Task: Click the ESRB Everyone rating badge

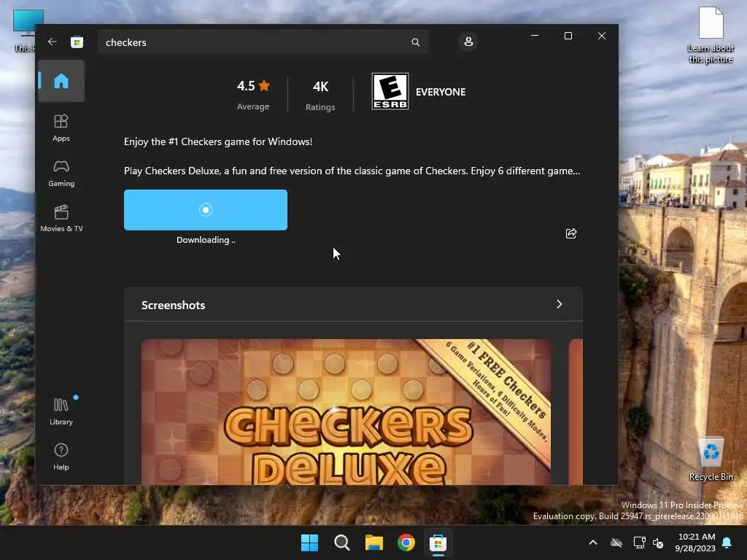Action: click(x=390, y=91)
